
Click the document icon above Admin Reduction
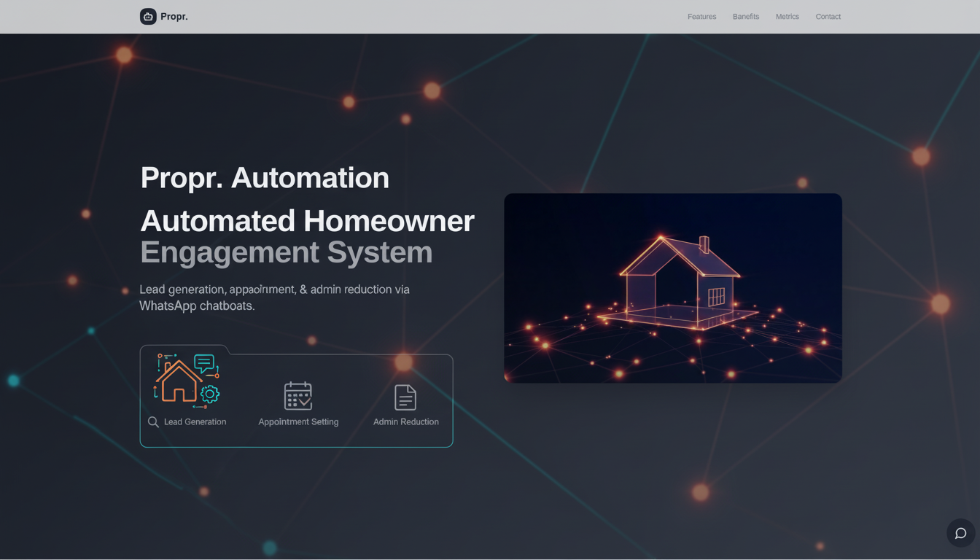click(x=405, y=397)
